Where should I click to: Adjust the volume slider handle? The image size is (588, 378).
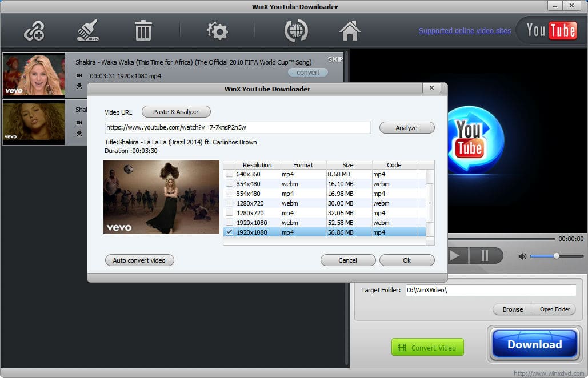(557, 256)
